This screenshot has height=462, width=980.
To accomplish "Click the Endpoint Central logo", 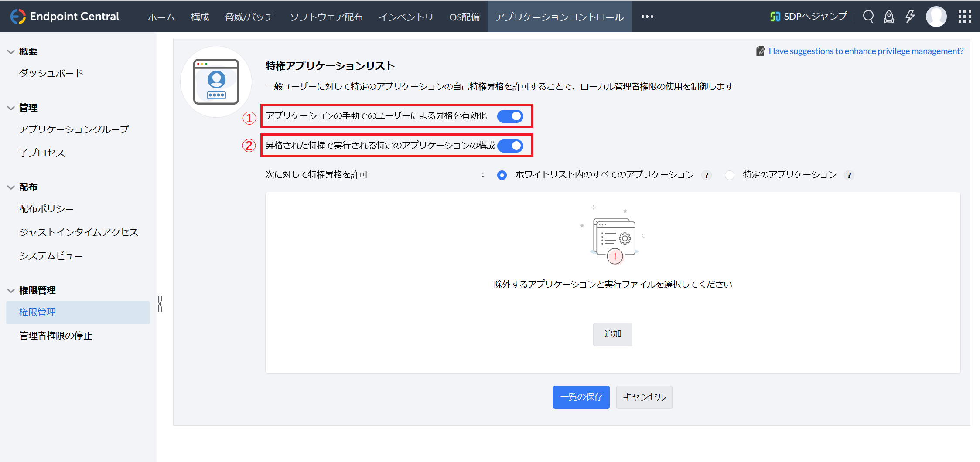I will 65,17.
